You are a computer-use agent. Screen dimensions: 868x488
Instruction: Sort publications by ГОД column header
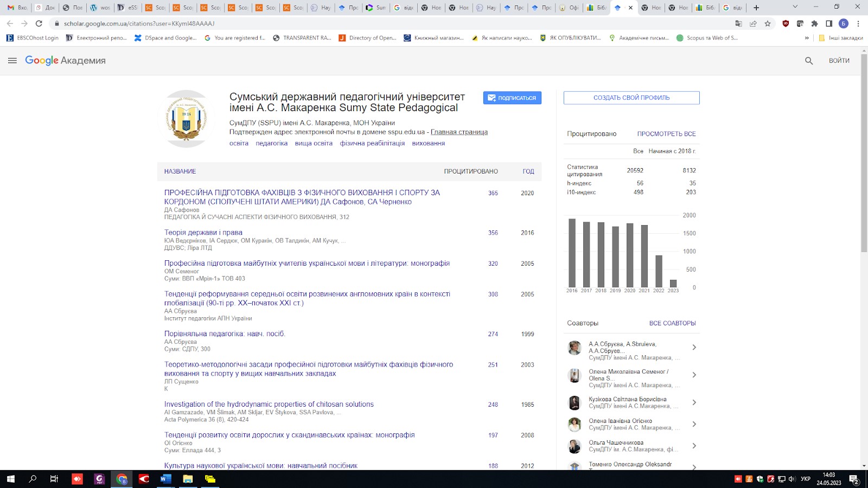528,171
